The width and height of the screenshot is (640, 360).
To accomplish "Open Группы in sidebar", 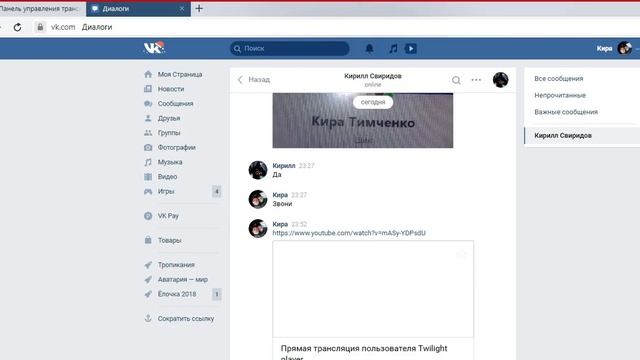I will [169, 133].
